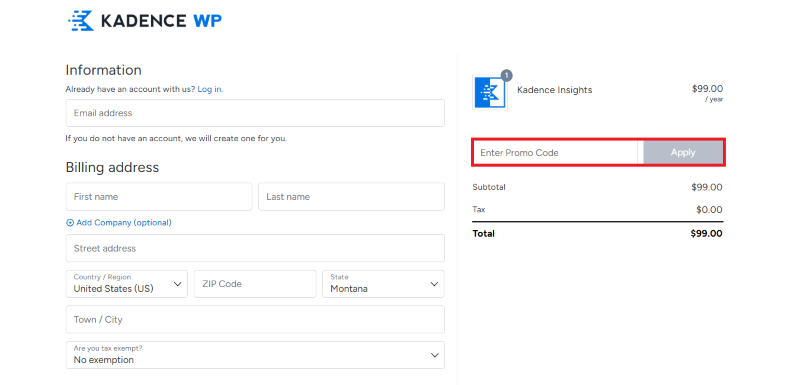This screenshot has height=385, width=800.
Task: Click the bold Total amount $99.00
Action: point(706,234)
